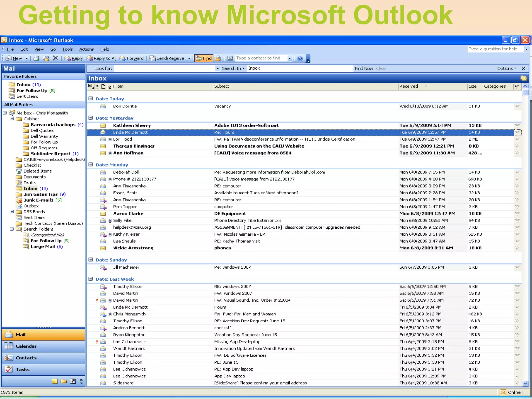Screen dimensions: 532x399
Task: Open the Search In dropdown
Action: 233,68
